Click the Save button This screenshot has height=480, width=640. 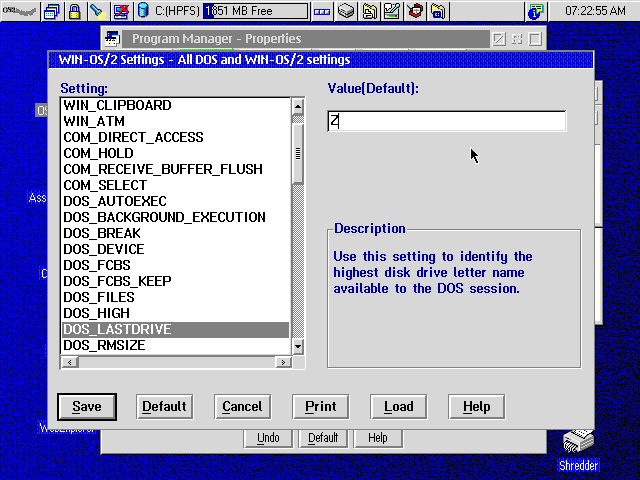tap(87, 407)
